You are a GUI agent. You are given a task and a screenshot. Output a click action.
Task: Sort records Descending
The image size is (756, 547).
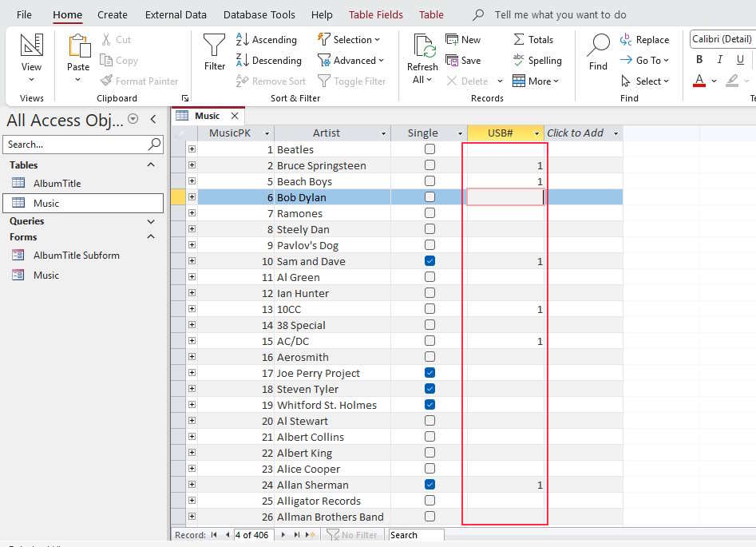click(269, 61)
